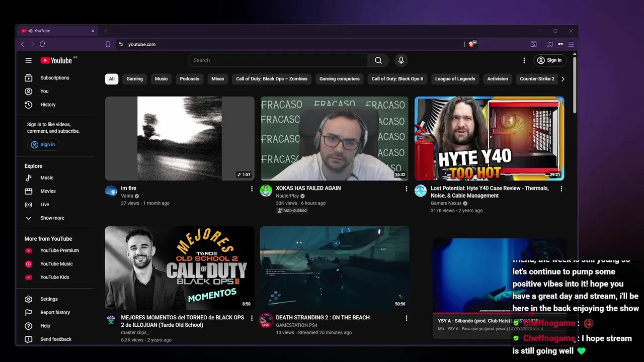Viewport: 644px width, 362px height.
Task: Open Brave Shields lion icon
Action: (x=471, y=44)
